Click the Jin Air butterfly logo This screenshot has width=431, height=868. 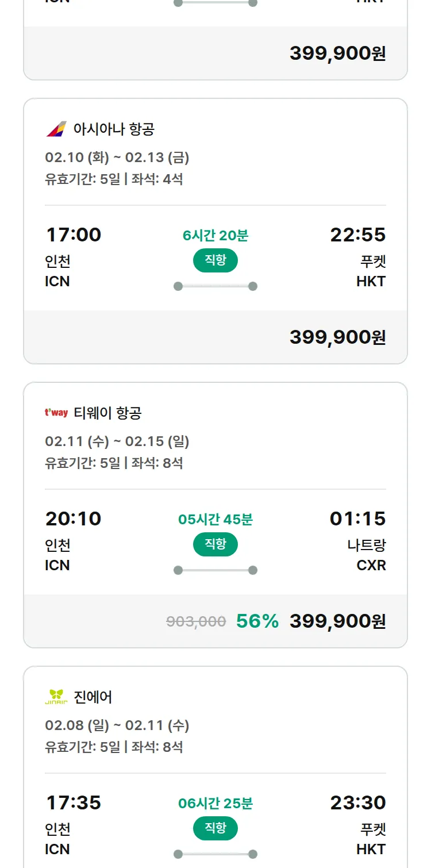pyautogui.click(x=56, y=697)
